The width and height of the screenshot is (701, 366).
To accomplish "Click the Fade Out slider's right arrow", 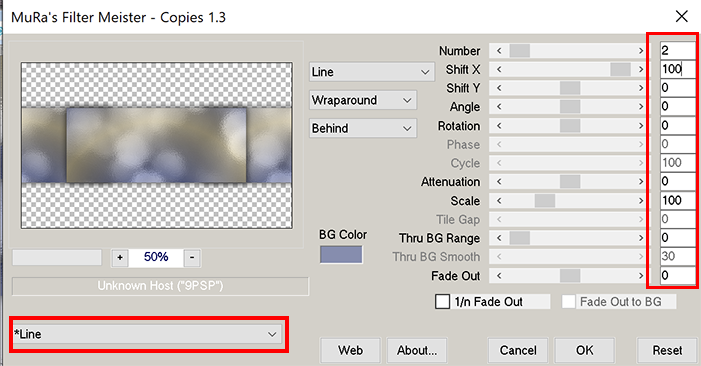I will click(x=640, y=276).
